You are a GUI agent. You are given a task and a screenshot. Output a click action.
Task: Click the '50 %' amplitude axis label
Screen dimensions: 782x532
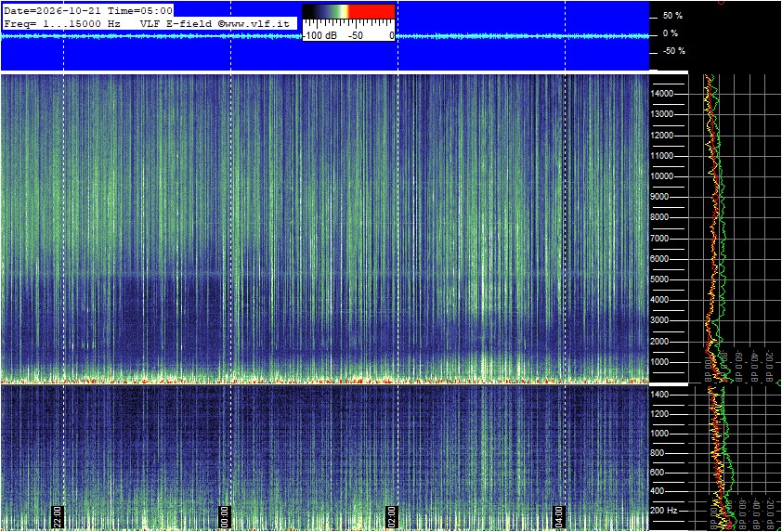point(672,16)
